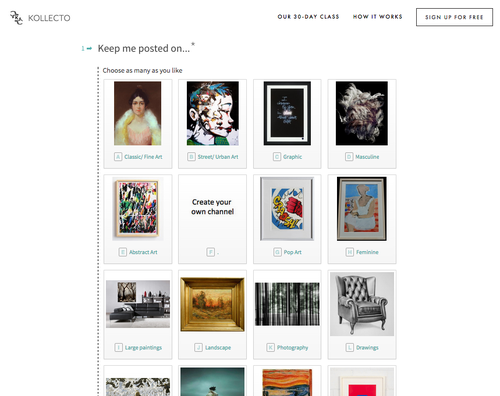The height and width of the screenshot is (396, 500).
Task: Toggle the Landscape option label
Action: tap(218, 348)
